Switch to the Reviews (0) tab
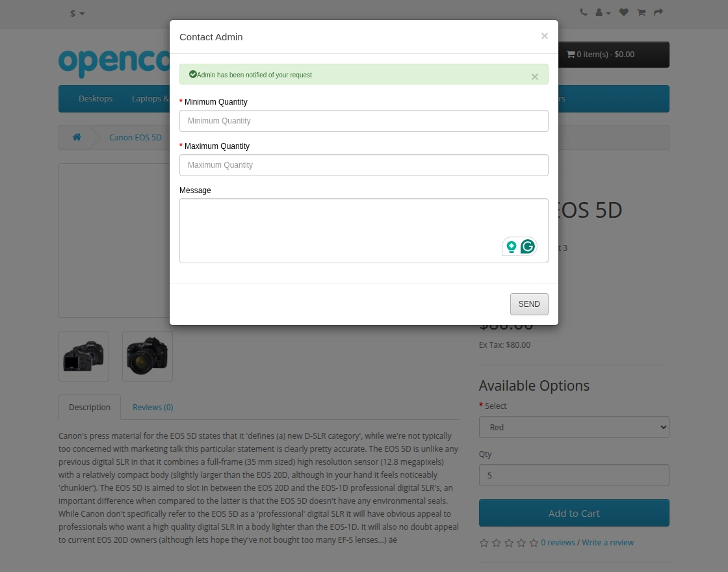The image size is (728, 572). [x=153, y=407]
